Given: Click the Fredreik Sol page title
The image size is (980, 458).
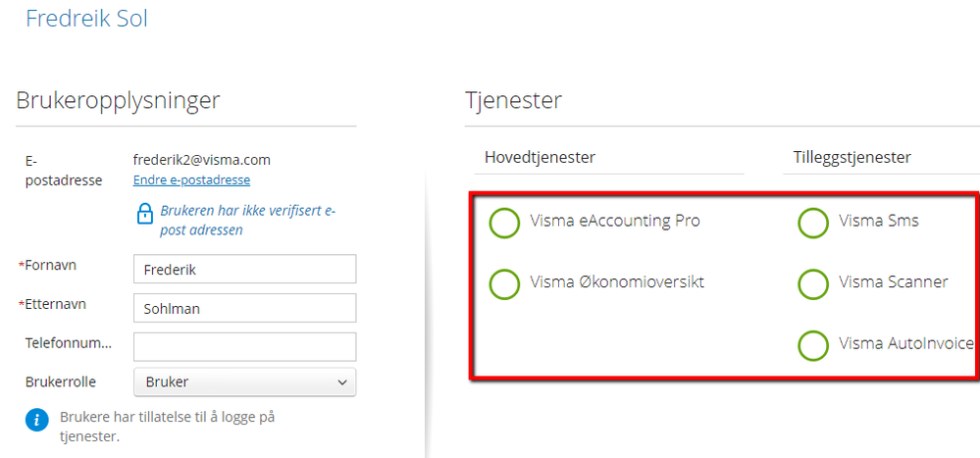Looking at the screenshot, I should click(87, 18).
